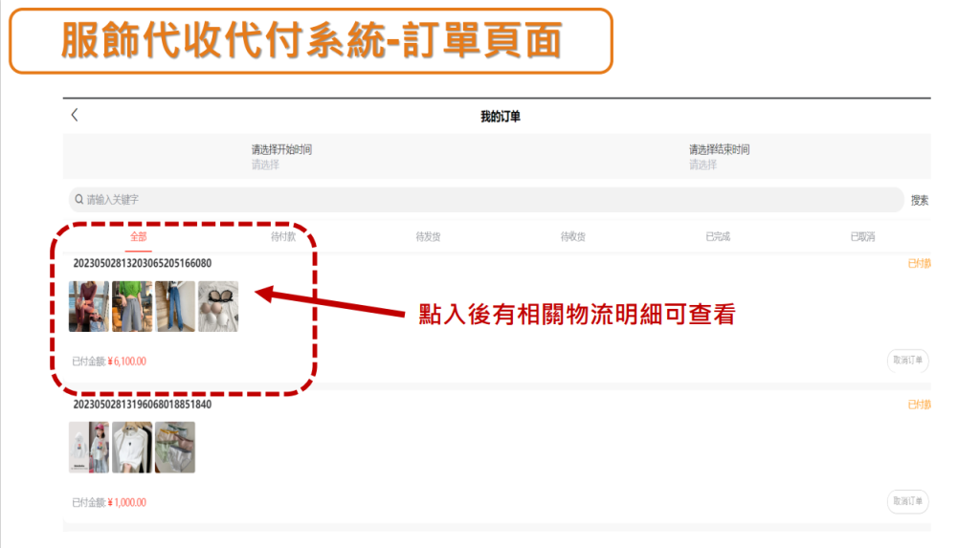Cancel the ¥1,000.00 order with 取消订单
Viewport: 980px width, 548px height.
click(907, 502)
